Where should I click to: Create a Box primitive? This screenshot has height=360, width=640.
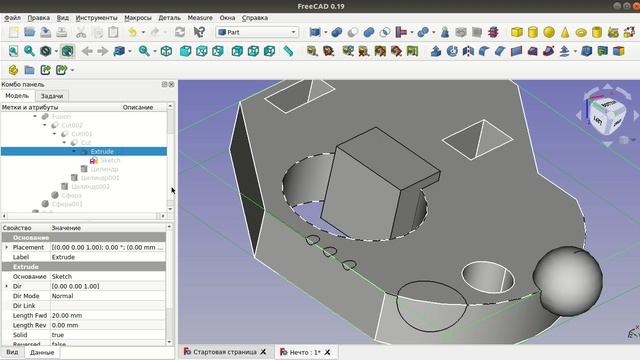pyautogui.click(x=517, y=32)
